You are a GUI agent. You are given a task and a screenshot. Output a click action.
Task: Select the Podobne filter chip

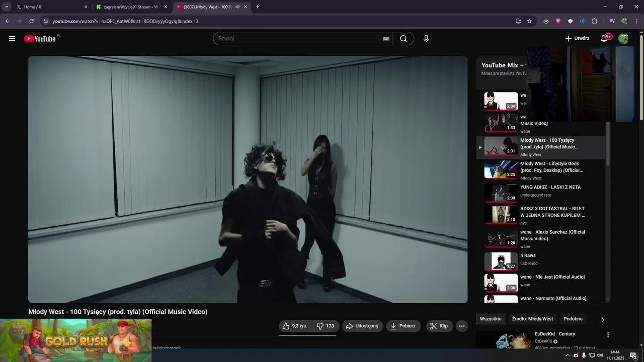pyautogui.click(x=573, y=319)
